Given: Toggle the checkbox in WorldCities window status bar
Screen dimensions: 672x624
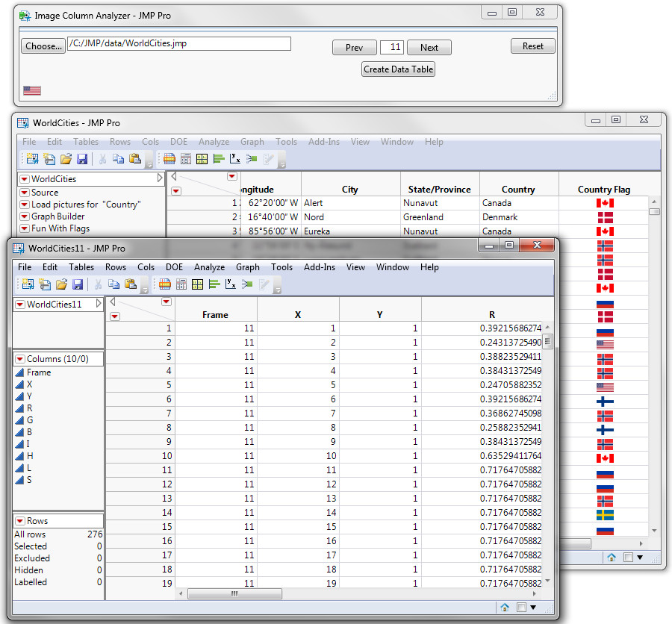Looking at the screenshot, I should coord(628,557).
